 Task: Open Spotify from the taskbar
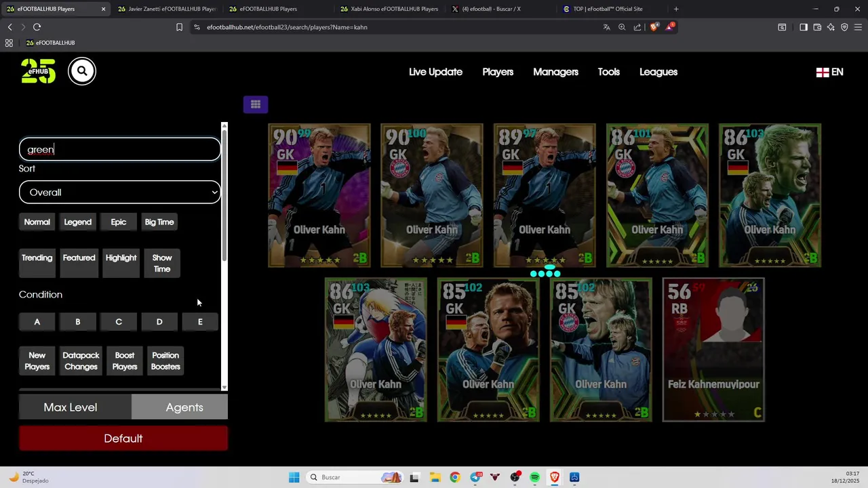pos(535,477)
